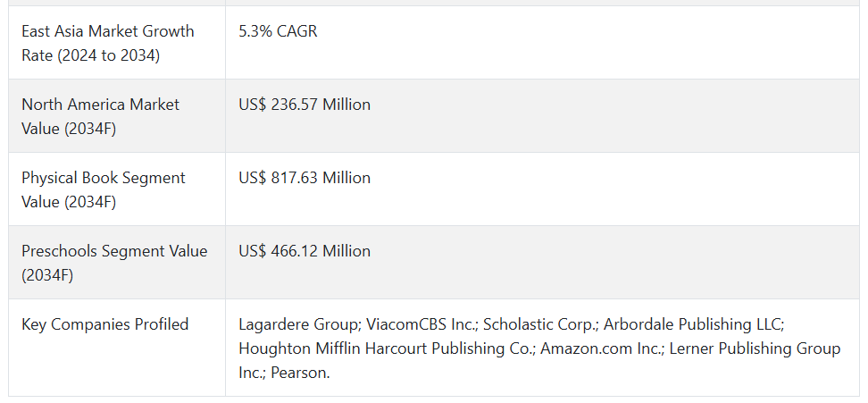Select the US$ 236.57 Million value
Viewport: 868px width, 403px height.
coord(305,104)
